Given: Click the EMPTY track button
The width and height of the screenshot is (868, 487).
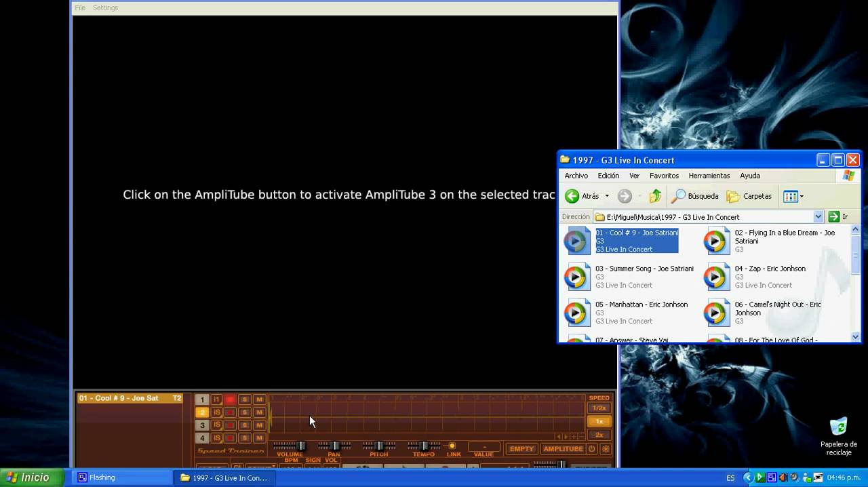Looking at the screenshot, I should pos(521,449).
